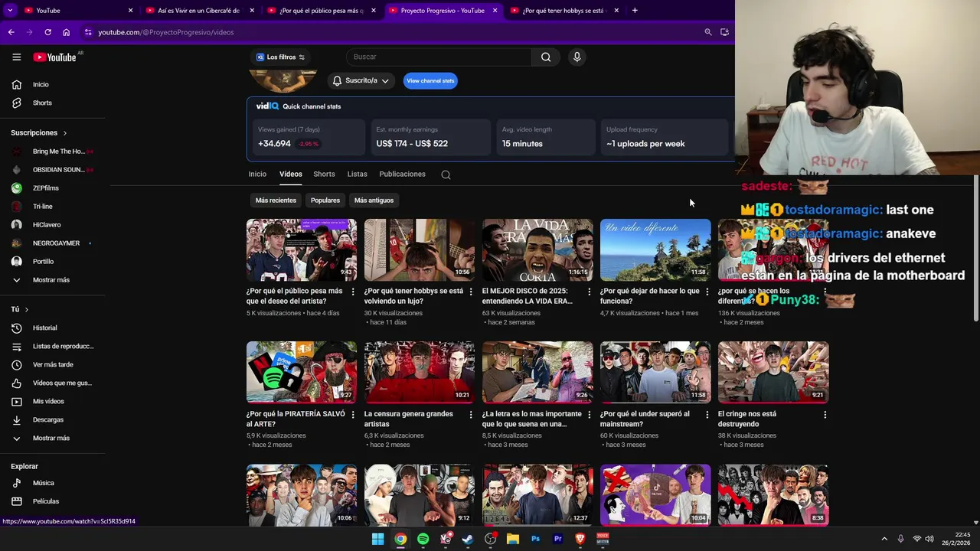Screen dimensions: 980x551
Task: Click the browser address bar URL
Action: [166, 32]
